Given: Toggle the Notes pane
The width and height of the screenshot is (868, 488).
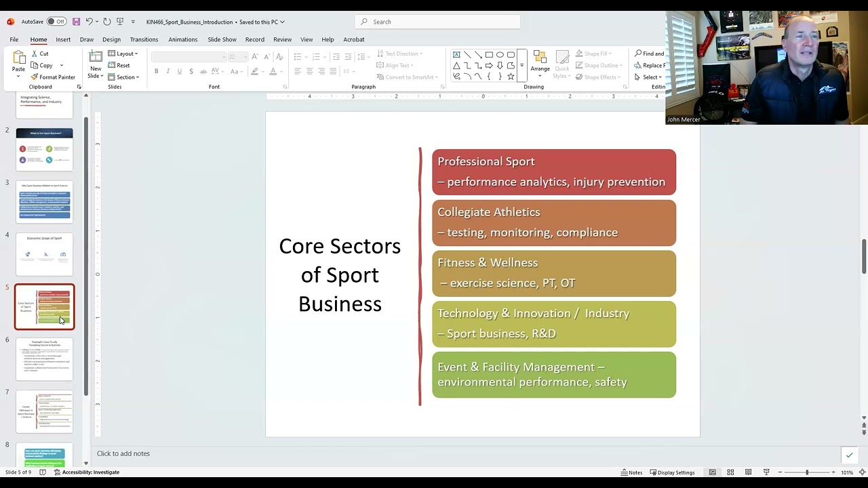Looking at the screenshot, I should (x=631, y=472).
